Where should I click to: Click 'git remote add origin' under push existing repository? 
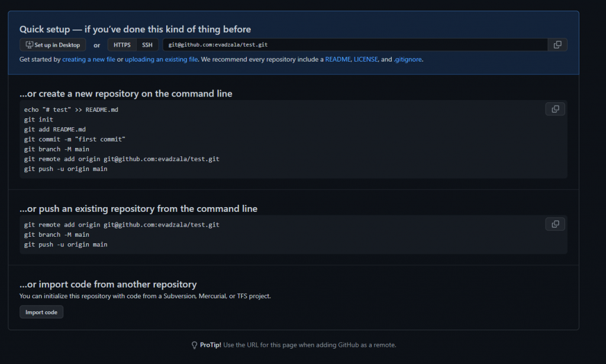pos(122,225)
